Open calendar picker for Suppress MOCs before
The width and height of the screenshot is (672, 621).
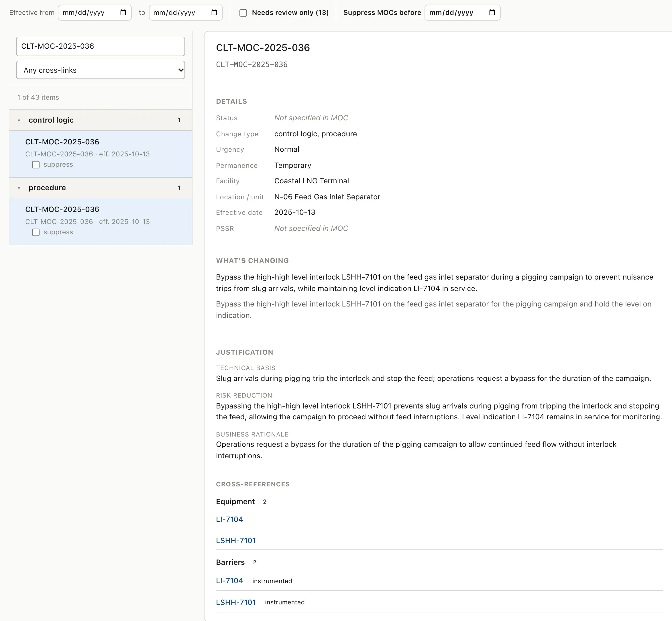tap(492, 13)
